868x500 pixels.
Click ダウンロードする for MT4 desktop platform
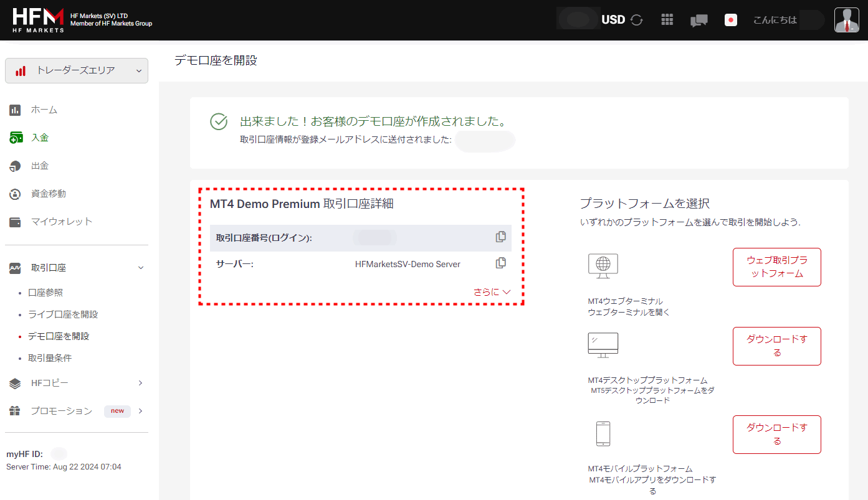[776, 346]
